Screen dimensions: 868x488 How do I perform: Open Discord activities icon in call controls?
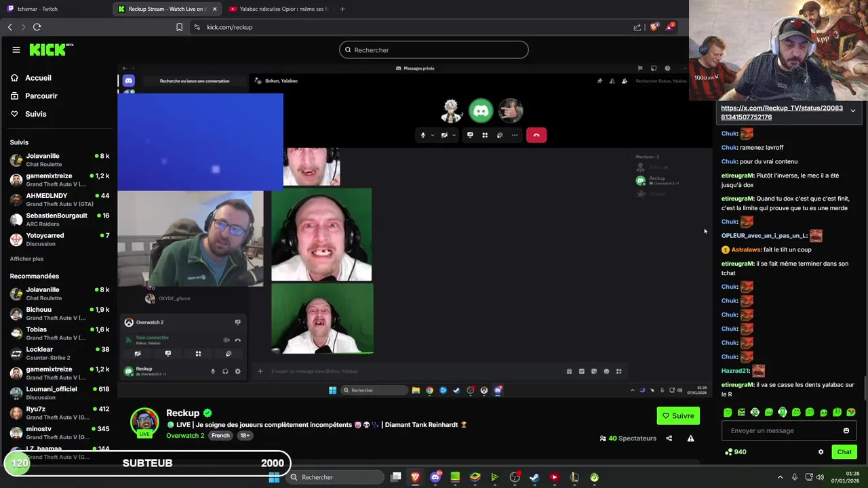tap(485, 135)
